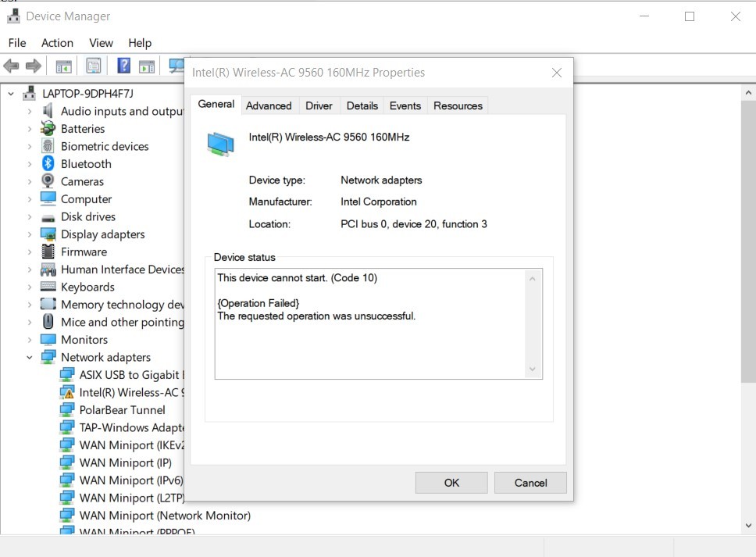Open the Action menu

[57, 43]
